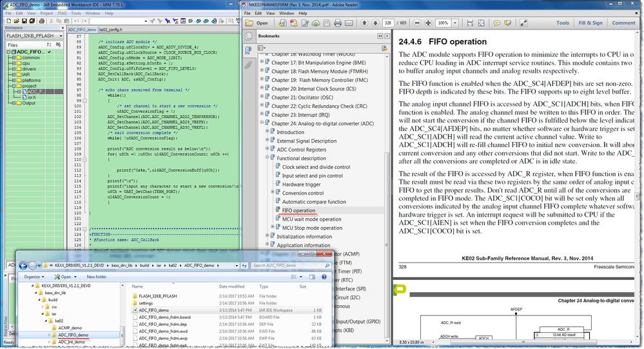Click highlight text icon in Reader toolbar
This screenshot has height=349, width=644.
tap(507, 23)
